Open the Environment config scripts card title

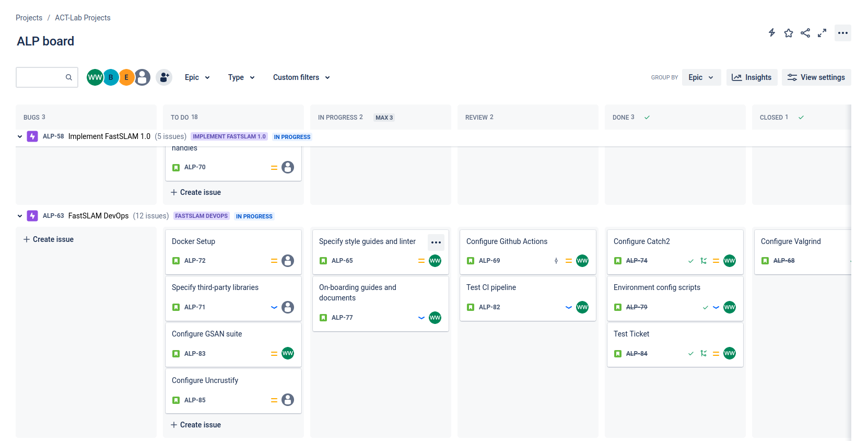point(657,287)
